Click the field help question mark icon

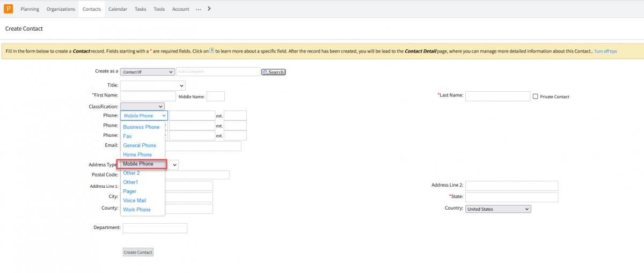point(211,50)
